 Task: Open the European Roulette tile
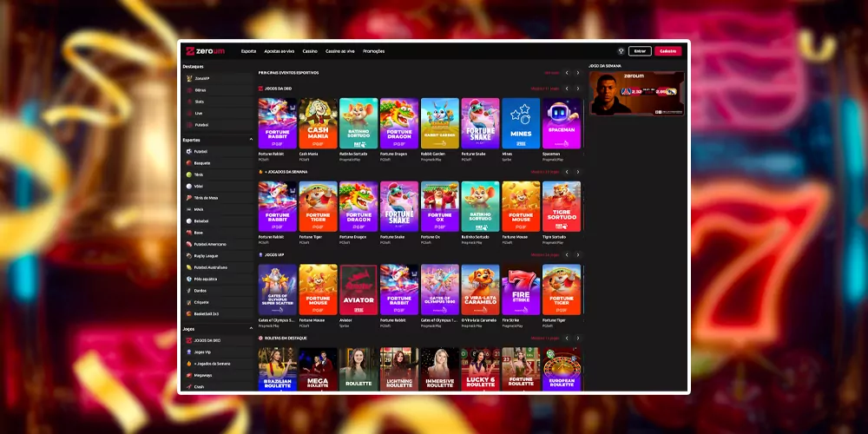click(x=562, y=369)
